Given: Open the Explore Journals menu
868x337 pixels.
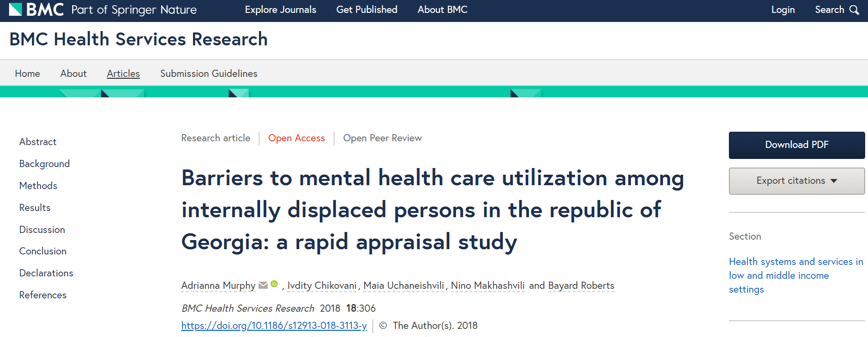Looking at the screenshot, I should tap(280, 10).
